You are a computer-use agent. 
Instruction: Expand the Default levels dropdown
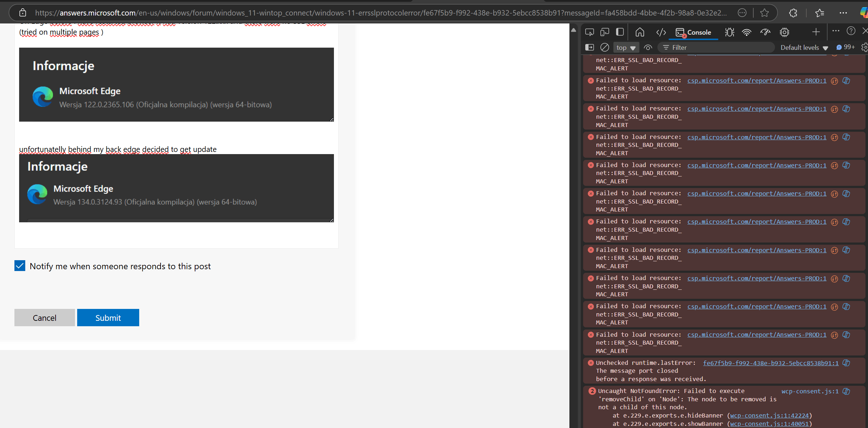pyautogui.click(x=804, y=47)
